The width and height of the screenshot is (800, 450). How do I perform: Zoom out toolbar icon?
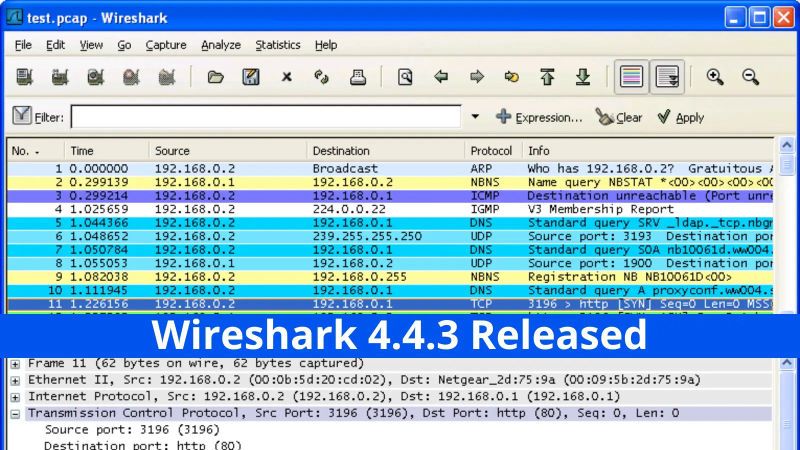(751, 77)
